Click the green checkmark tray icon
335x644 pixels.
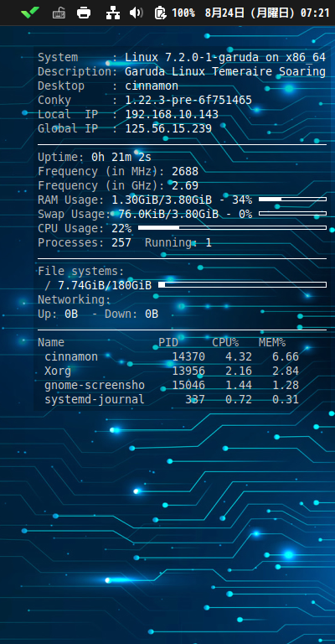[x=30, y=13]
